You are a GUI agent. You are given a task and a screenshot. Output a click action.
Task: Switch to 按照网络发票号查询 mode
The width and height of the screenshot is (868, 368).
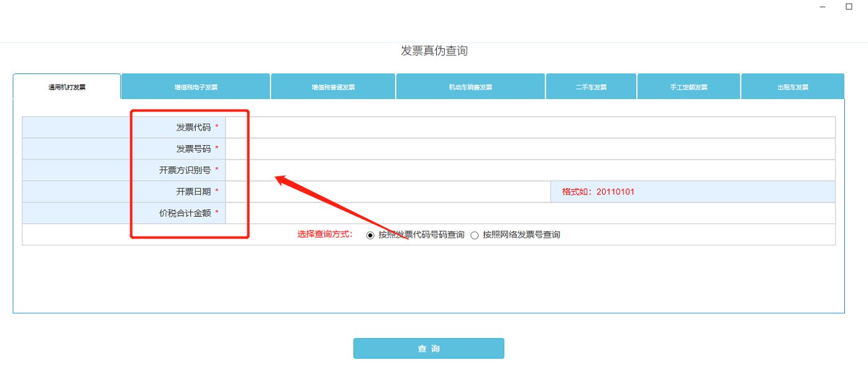(474, 235)
